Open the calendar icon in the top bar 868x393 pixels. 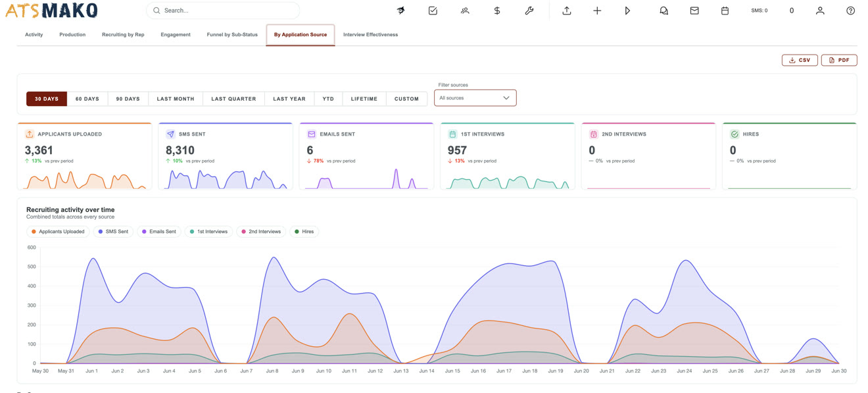click(725, 11)
